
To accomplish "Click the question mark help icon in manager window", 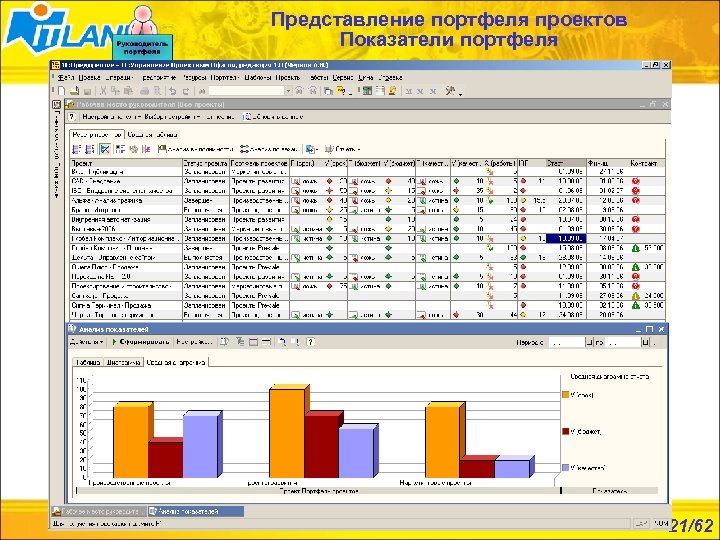I will coord(72,117).
